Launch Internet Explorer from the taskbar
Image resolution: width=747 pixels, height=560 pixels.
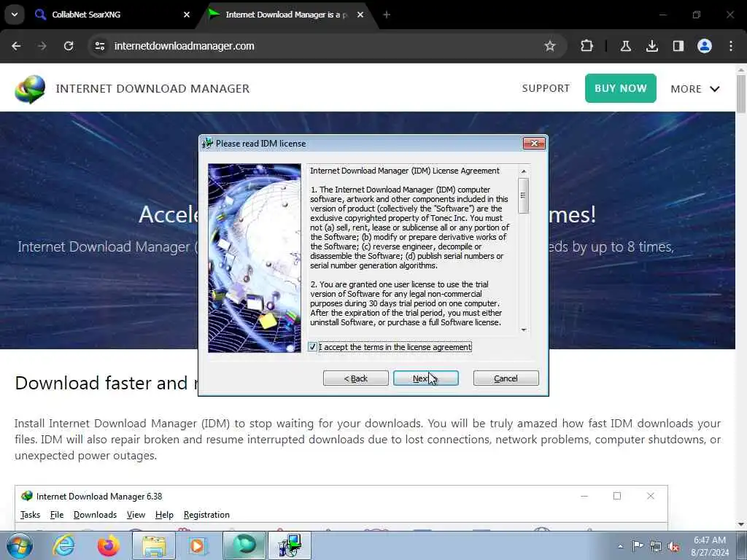click(x=63, y=545)
